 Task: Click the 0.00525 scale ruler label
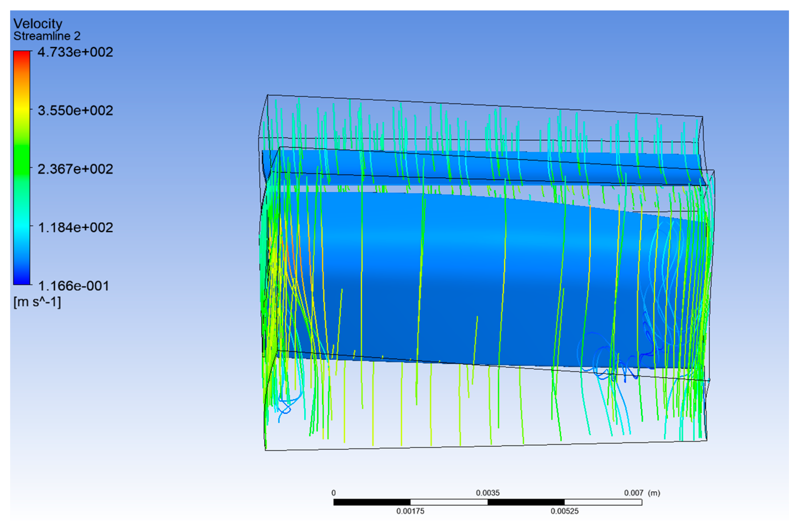tap(564, 511)
